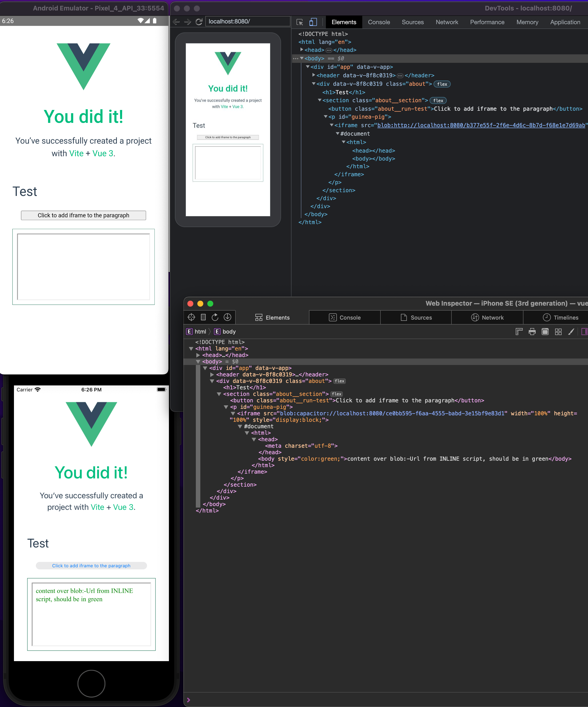Tap the Vite link on iPhone simulator

[x=97, y=507]
